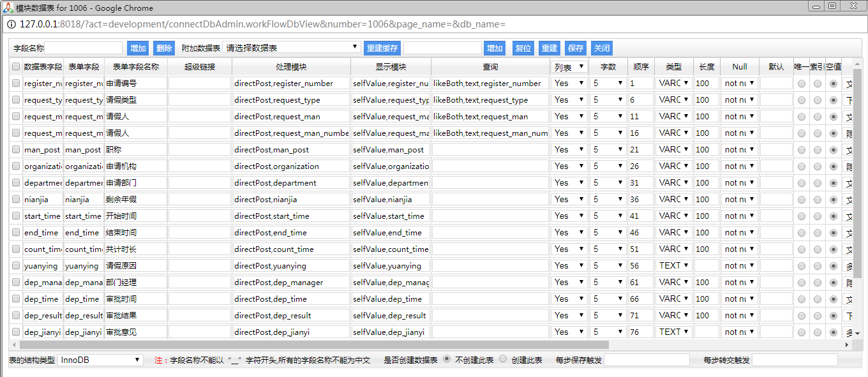Select the 创建此表 radio button
Screen dimensions: 868x377
tap(503, 359)
